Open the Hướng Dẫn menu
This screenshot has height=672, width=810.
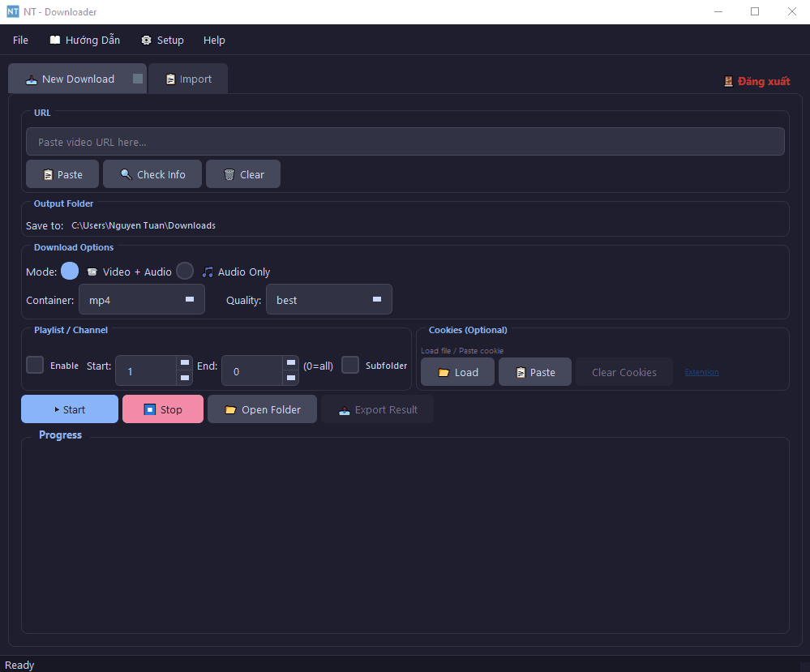pos(84,40)
